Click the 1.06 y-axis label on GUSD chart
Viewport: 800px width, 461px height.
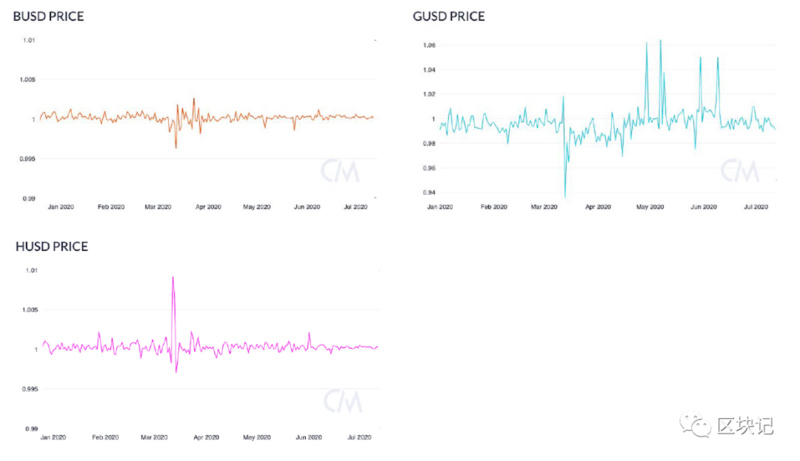pos(430,46)
